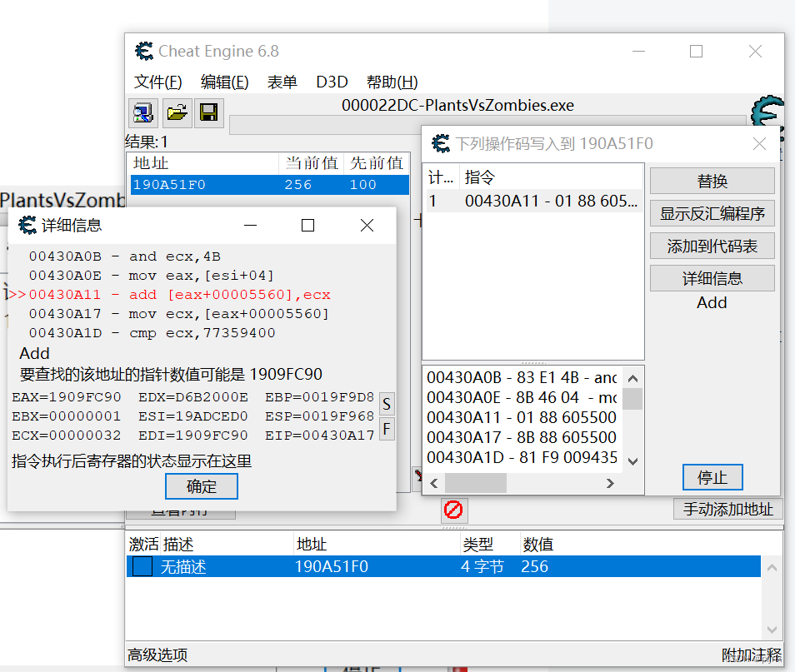Open the D3D menu

tap(332, 82)
